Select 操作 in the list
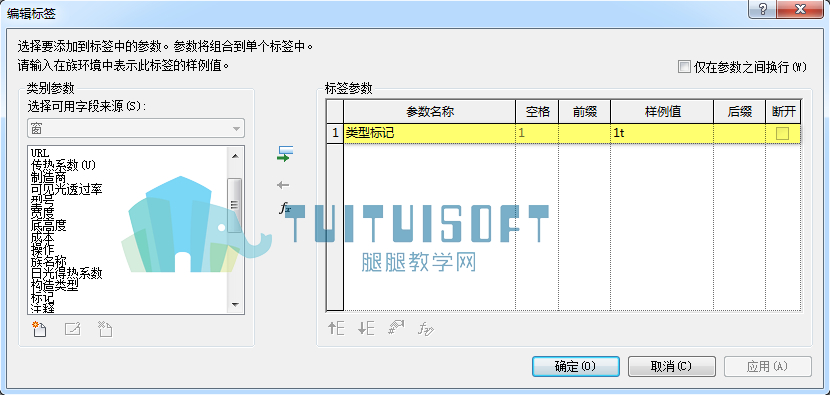Screen dimensions: 830x395 [x=42, y=250]
